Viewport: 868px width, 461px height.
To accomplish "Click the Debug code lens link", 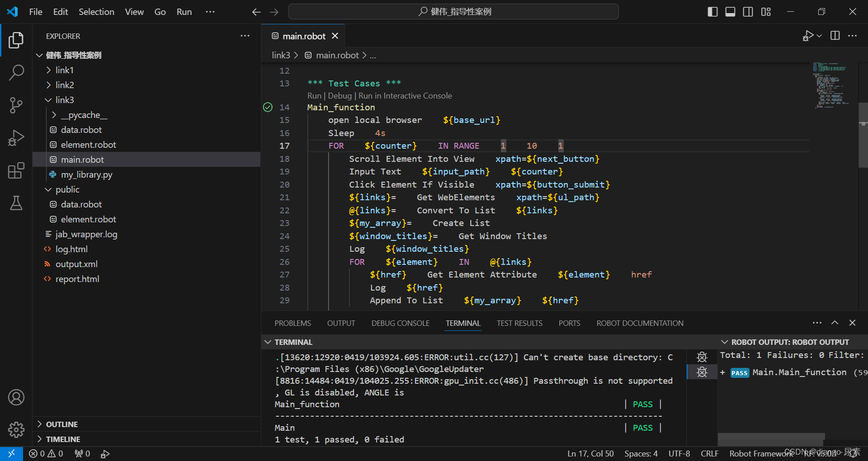I will coord(340,96).
